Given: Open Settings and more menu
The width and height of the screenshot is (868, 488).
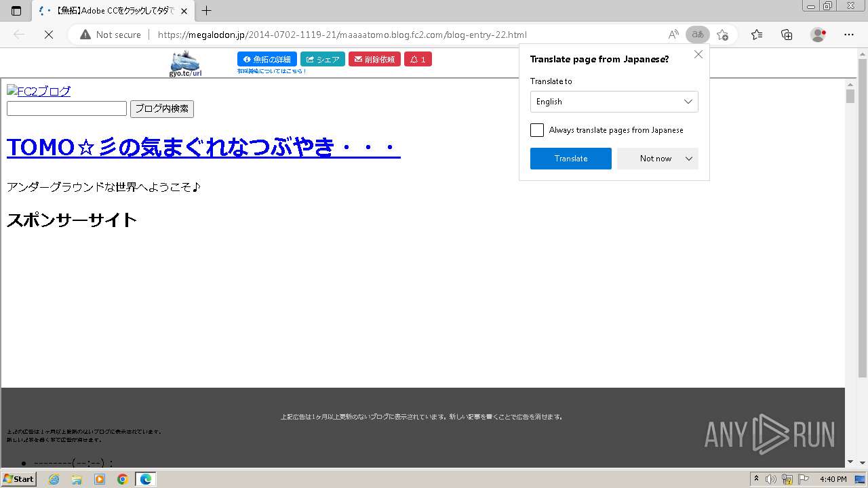Looking at the screenshot, I should pyautogui.click(x=849, y=35).
